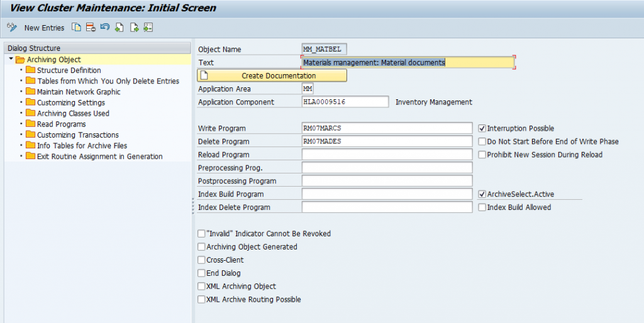Click the Write Program field RM07MARCS

click(x=387, y=128)
